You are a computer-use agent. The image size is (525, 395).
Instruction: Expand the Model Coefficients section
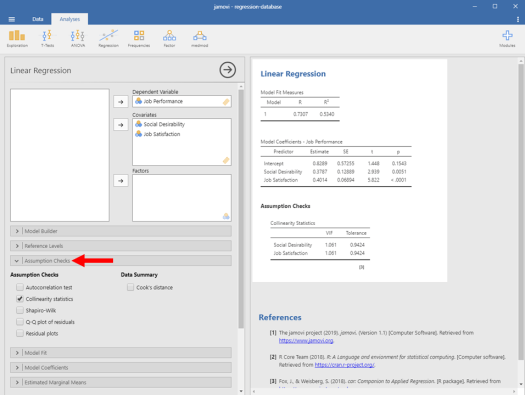[x=121, y=368]
